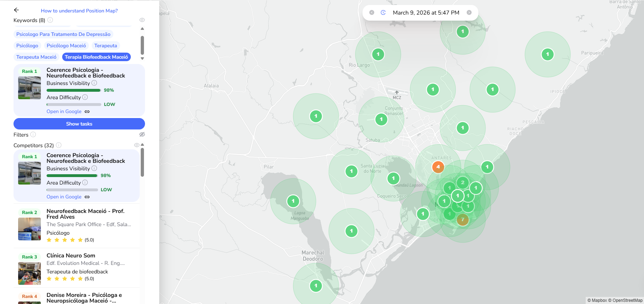This screenshot has height=304, width=644.
Task: Toggle keywords visibility eye icon
Action: pos(142,20)
